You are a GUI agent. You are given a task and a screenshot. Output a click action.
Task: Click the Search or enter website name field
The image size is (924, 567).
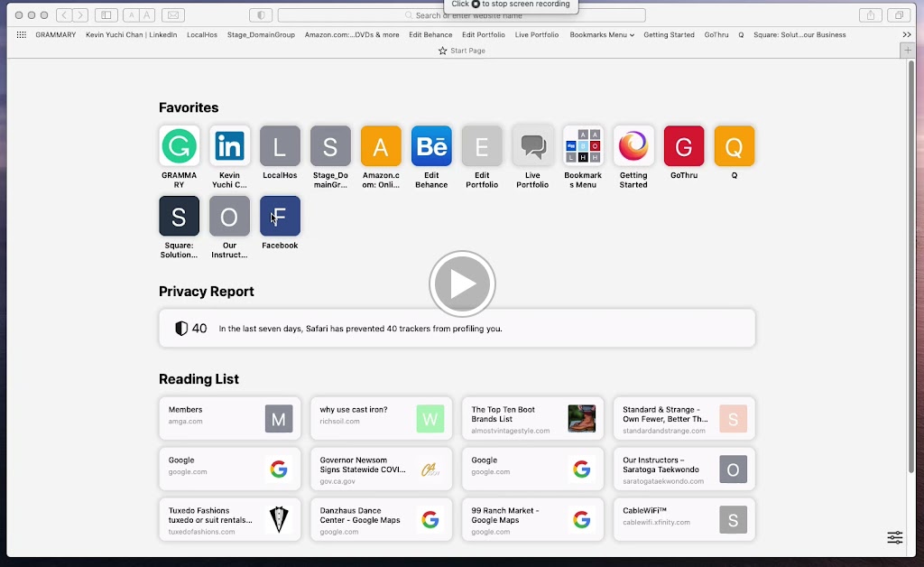(x=461, y=14)
